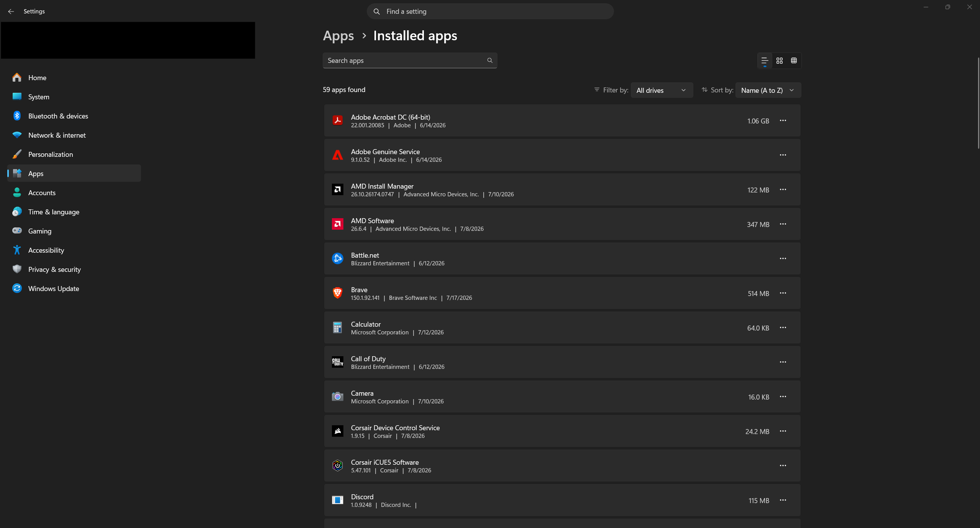Click the Apps breadcrumb link

[338, 36]
